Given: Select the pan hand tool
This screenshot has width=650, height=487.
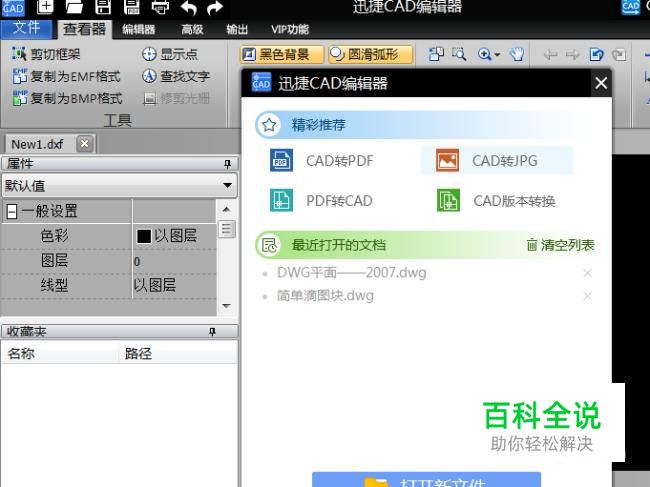Looking at the screenshot, I should pyautogui.click(x=517, y=54).
